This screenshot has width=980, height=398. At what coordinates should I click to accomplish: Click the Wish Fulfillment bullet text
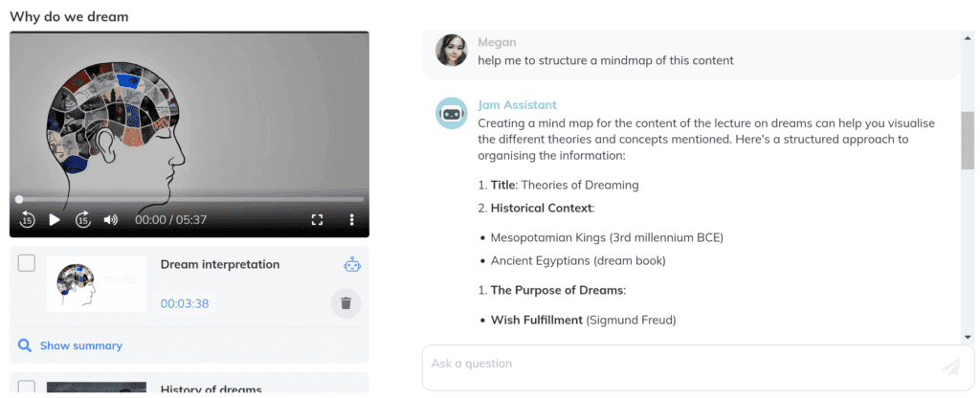(x=583, y=321)
